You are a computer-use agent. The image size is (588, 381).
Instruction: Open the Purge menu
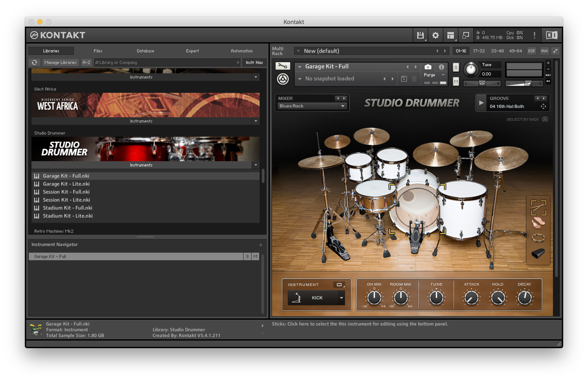pos(434,75)
